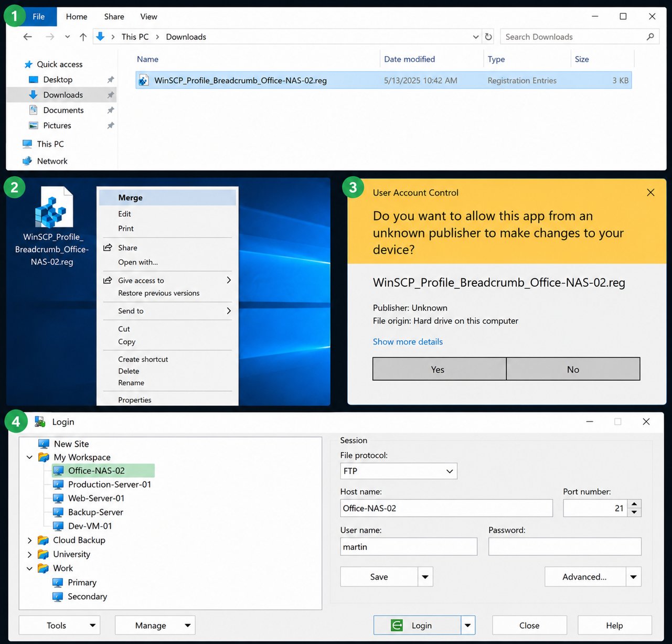Click This PC in the breadcrumb path
Screen dimensions: 672x644
tap(135, 37)
